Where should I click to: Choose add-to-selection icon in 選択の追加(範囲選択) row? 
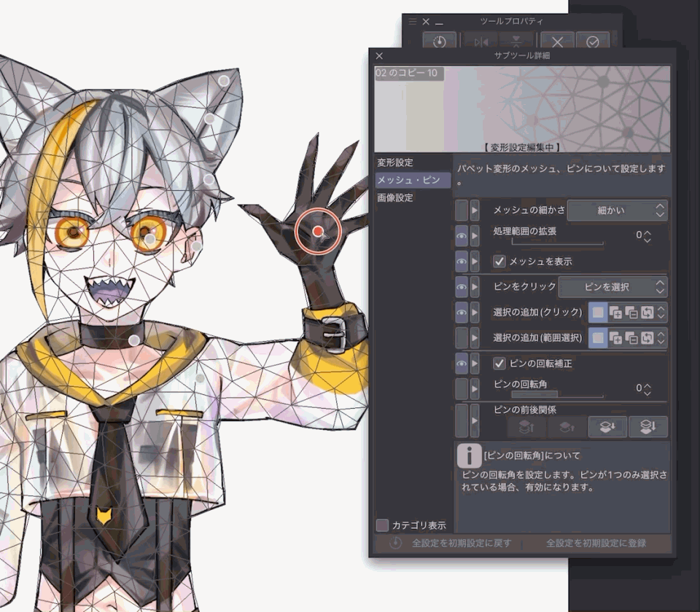point(615,339)
